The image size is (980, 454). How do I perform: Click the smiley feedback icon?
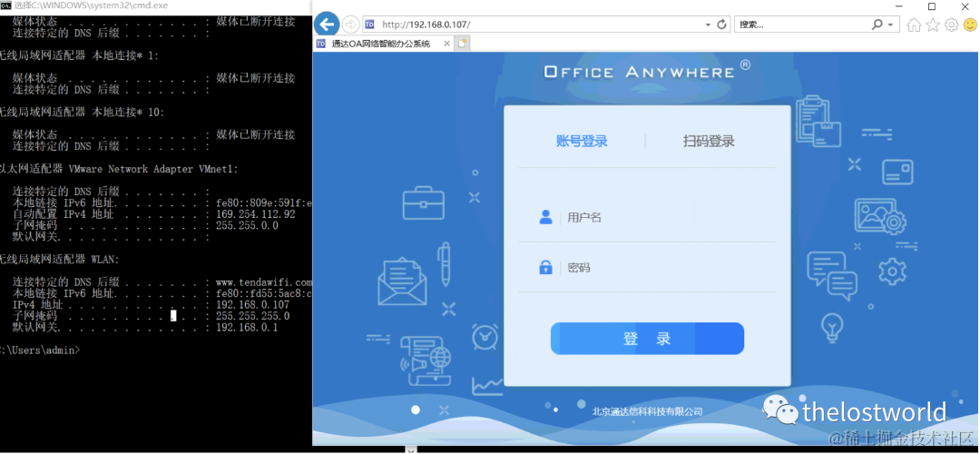click(x=970, y=25)
